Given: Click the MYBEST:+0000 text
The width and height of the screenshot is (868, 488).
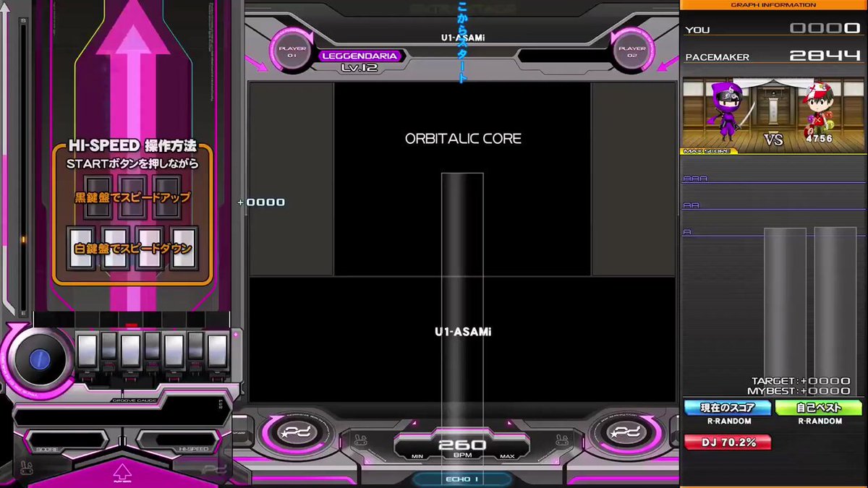Looking at the screenshot, I should click(799, 390).
